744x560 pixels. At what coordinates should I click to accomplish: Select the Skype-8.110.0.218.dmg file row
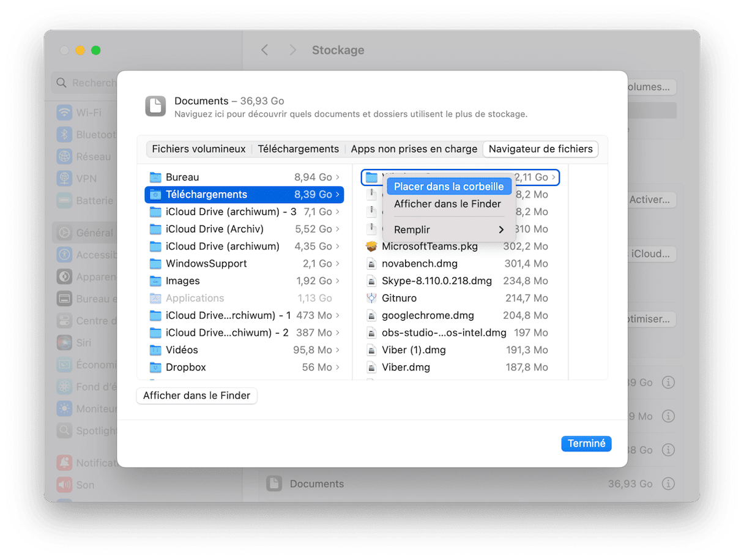click(x=436, y=281)
